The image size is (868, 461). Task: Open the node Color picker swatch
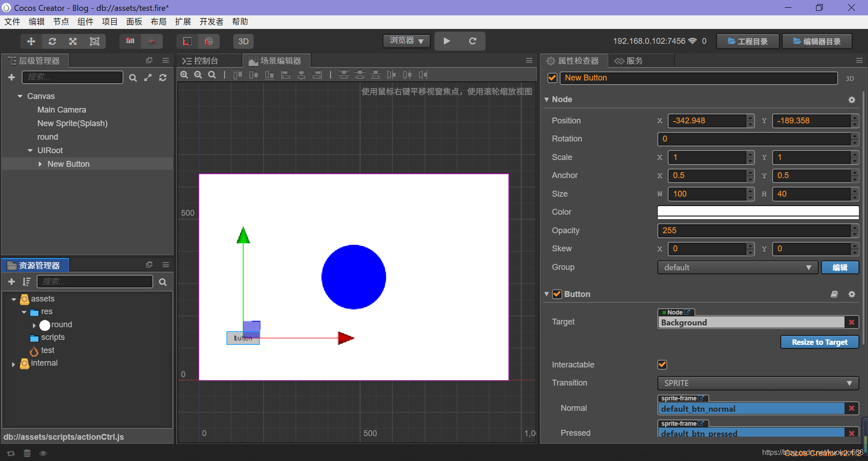click(758, 212)
